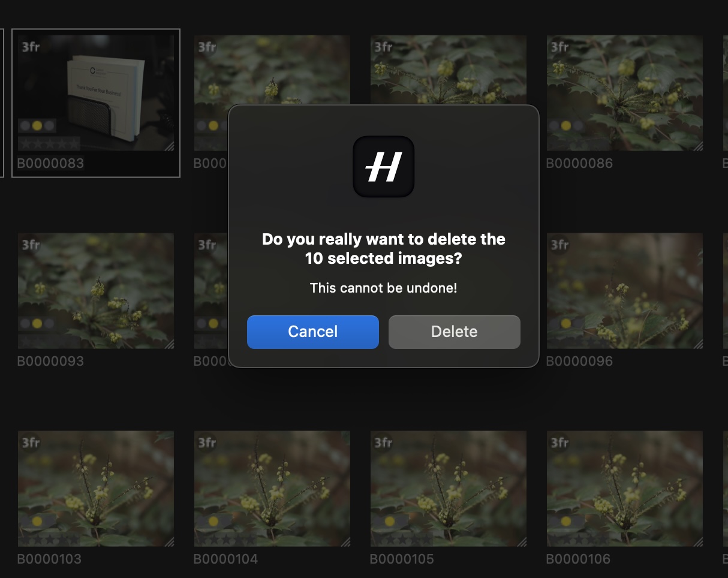Click the 3fr badge on B0000106

pos(559,442)
